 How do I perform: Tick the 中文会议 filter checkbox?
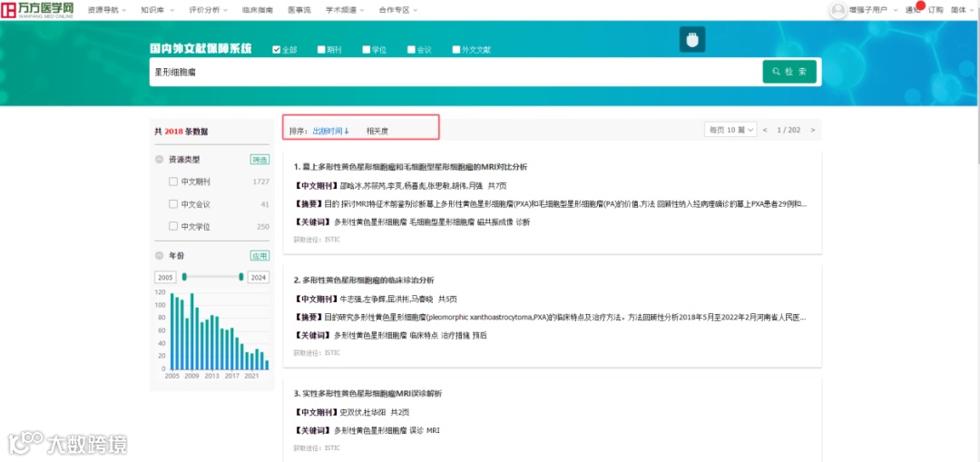pyautogui.click(x=173, y=204)
